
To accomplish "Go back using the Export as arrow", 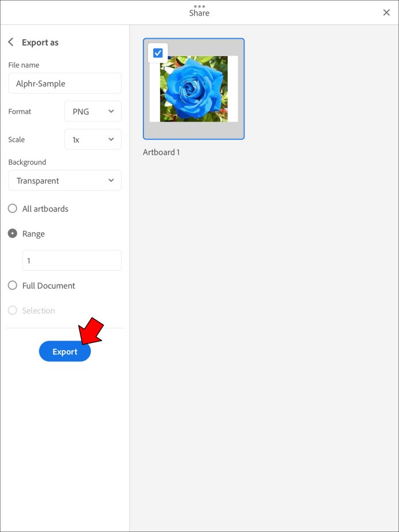I will pyautogui.click(x=11, y=42).
